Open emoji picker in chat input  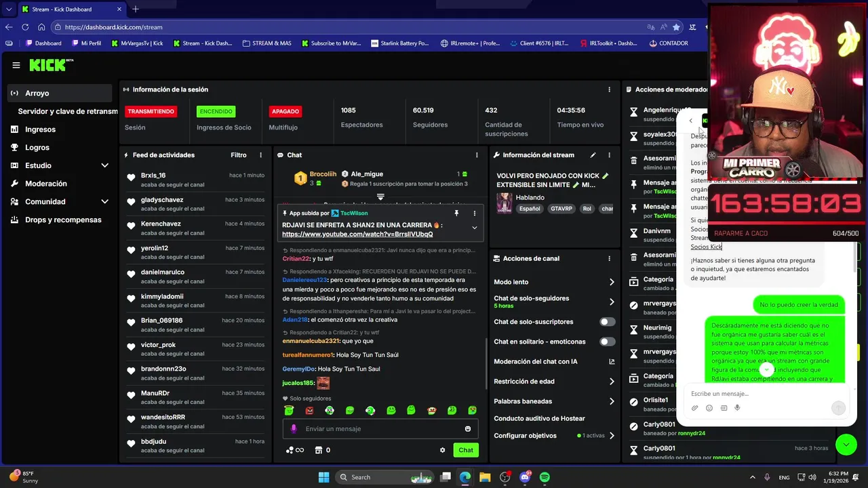[x=468, y=428]
